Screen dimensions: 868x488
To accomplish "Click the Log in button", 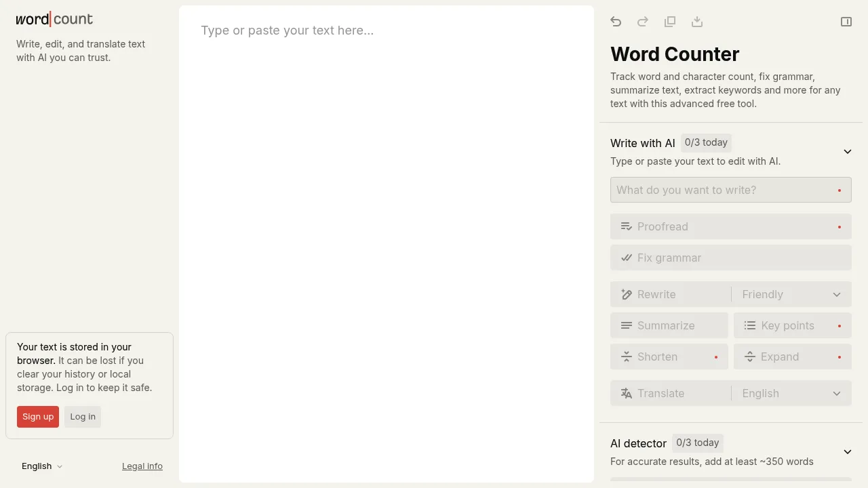I will [82, 416].
